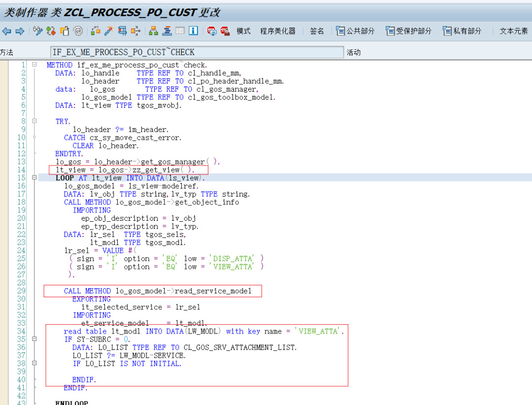Click the 活动 status label

pos(354,52)
